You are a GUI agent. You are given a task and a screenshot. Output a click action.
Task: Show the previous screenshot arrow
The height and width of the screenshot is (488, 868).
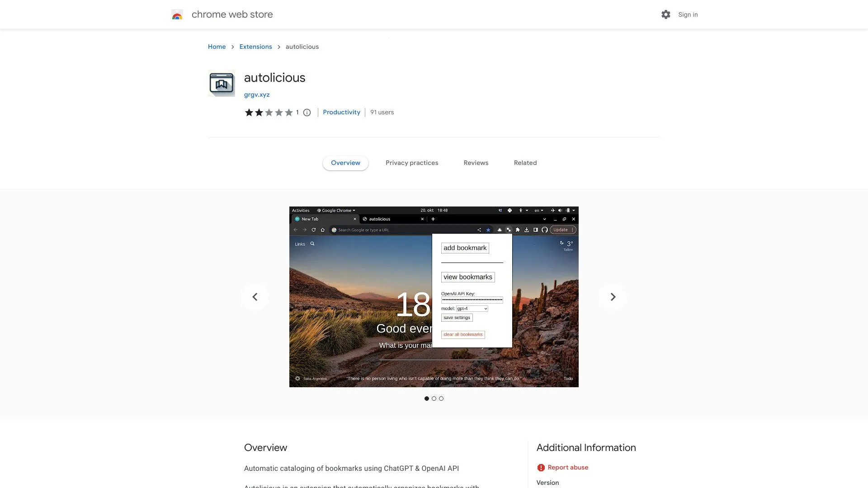tap(255, 297)
